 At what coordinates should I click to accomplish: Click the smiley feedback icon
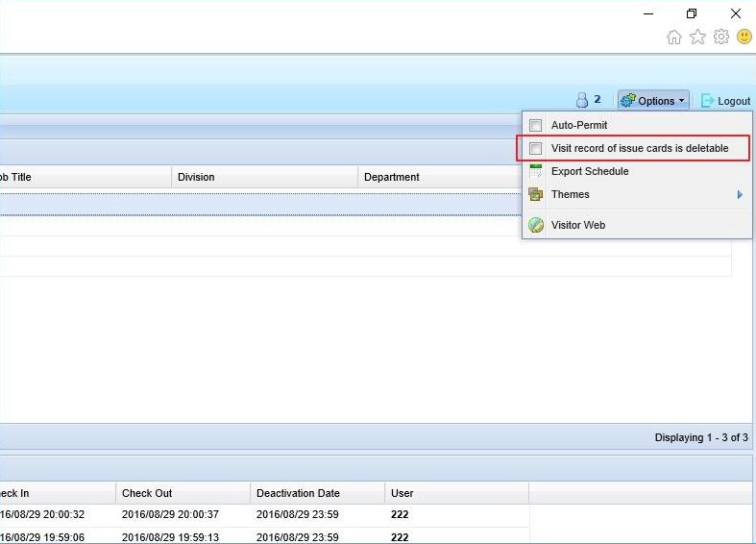click(x=744, y=37)
